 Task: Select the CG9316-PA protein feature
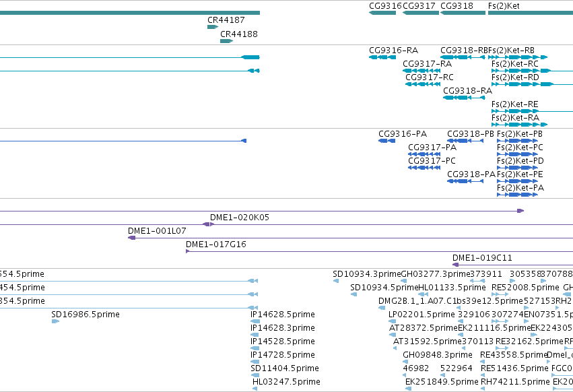click(386, 141)
